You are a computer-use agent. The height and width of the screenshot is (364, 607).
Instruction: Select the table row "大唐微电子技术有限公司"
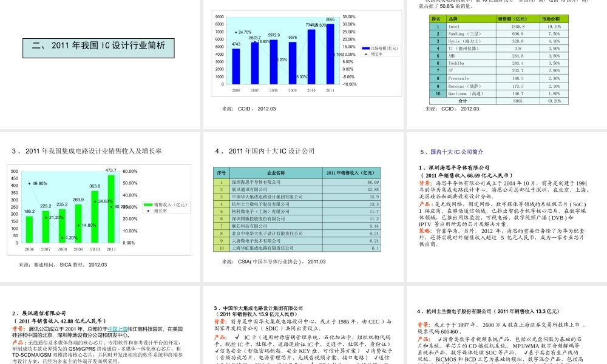(x=297, y=241)
